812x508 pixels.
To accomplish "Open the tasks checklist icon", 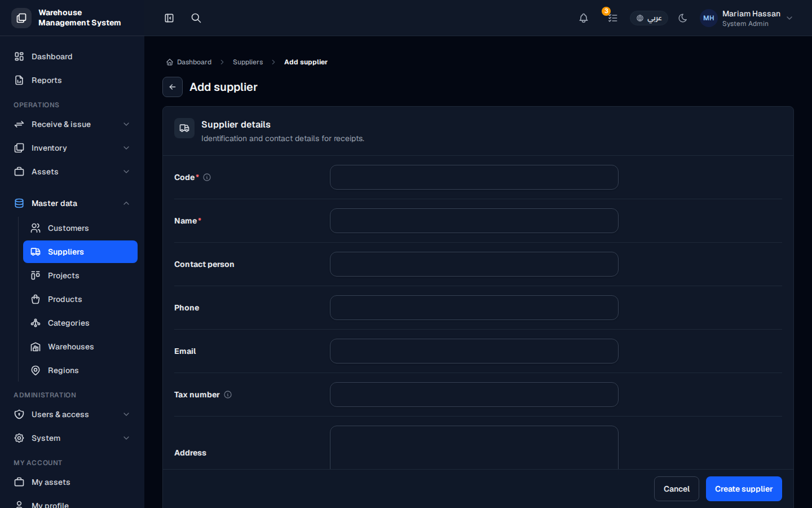I will coord(612,18).
